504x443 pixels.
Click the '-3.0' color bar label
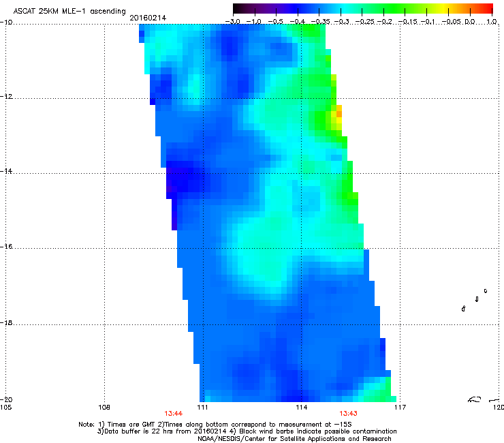233,22
